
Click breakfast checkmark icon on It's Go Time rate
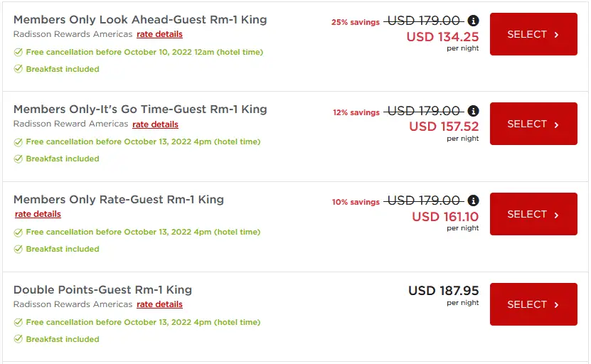click(18, 159)
